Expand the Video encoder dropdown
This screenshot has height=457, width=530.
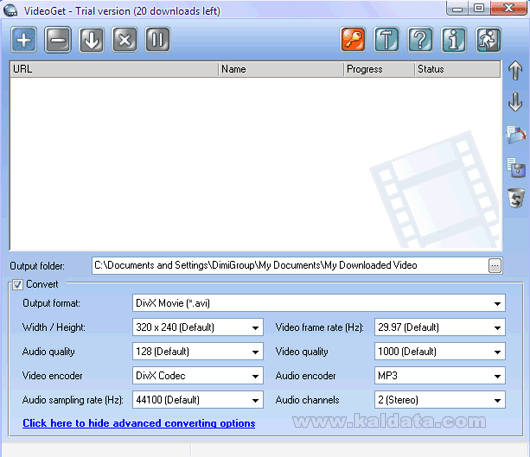(198, 376)
